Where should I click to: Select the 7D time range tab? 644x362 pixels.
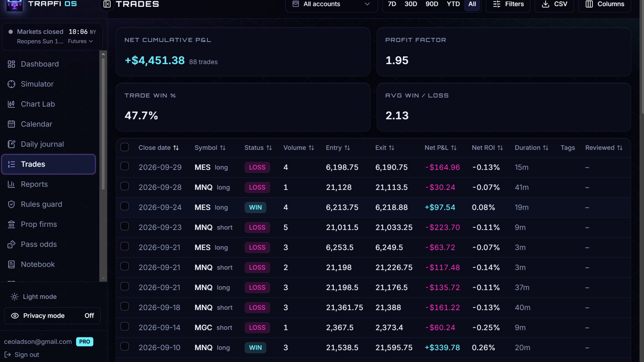point(392,4)
